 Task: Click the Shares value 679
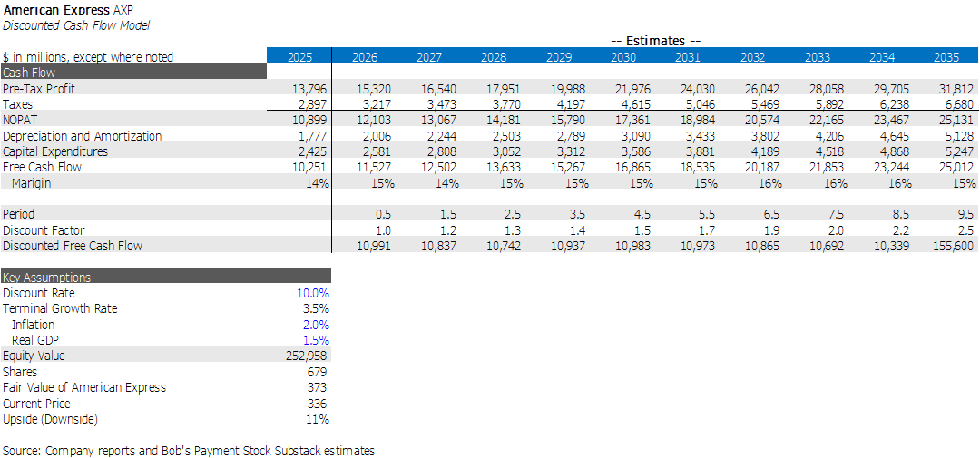[x=318, y=371]
